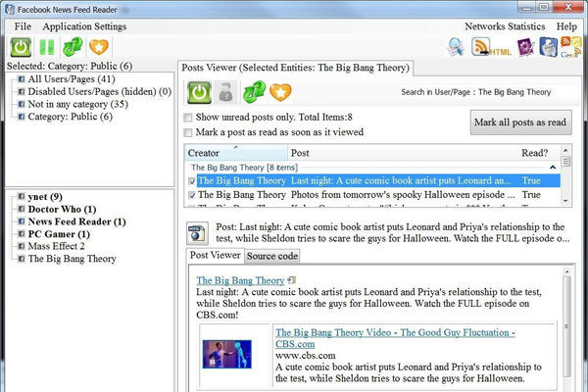Sort posts by the Creator column header
This screenshot has height=392, width=588.
point(236,153)
